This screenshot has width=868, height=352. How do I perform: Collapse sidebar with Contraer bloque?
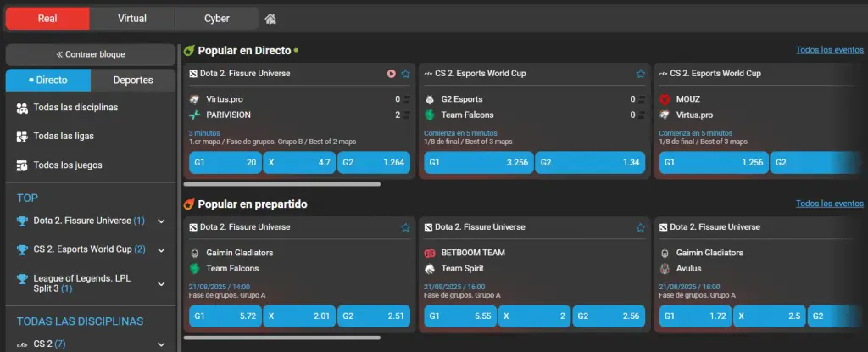[90, 55]
